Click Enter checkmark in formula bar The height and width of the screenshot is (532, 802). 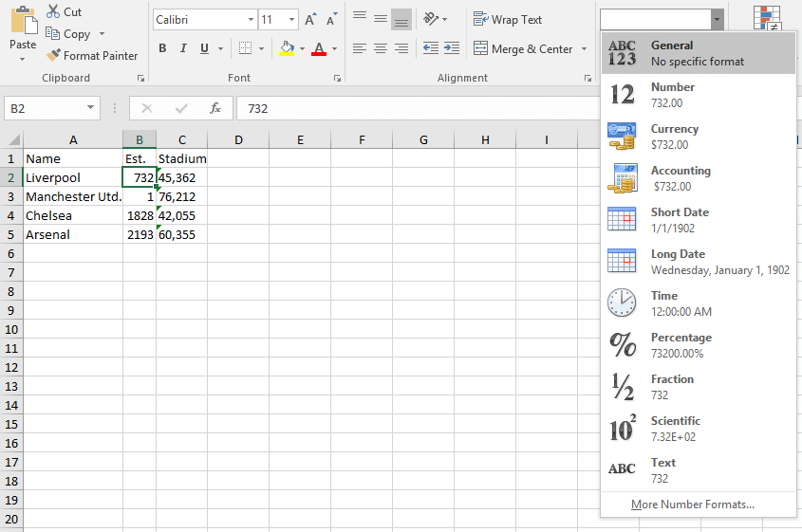click(181, 108)
